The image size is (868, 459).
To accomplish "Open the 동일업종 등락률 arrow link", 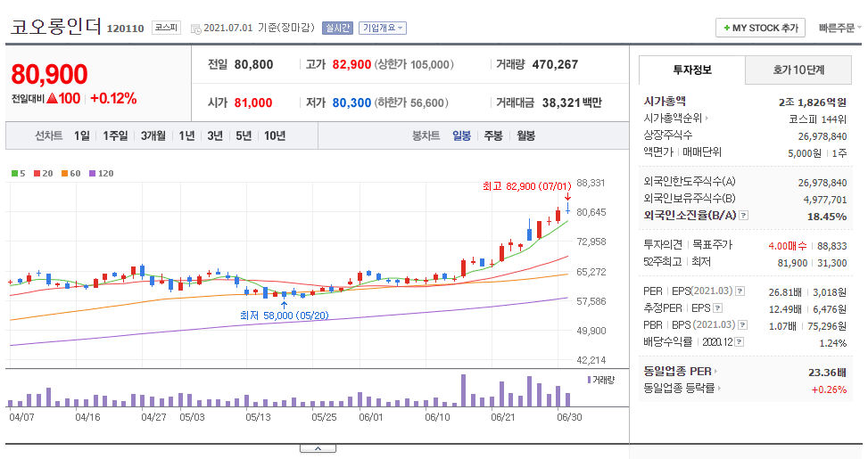I will 719,389.
